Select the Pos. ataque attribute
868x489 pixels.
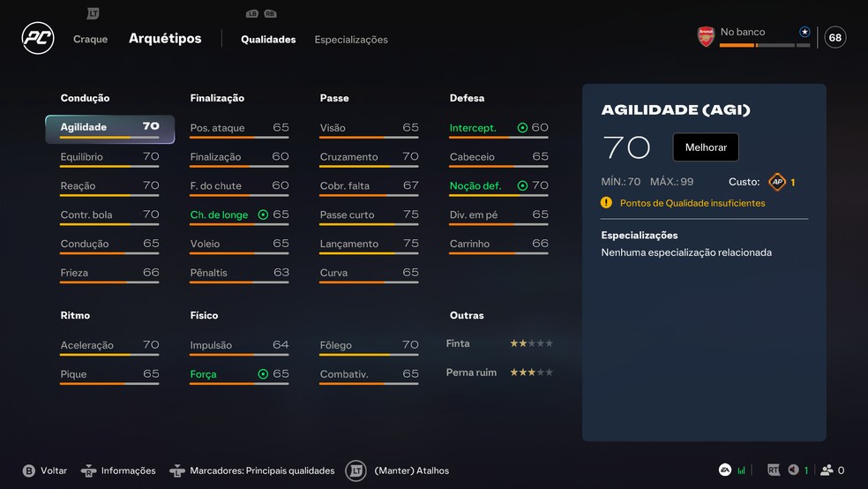pos(239,129)
